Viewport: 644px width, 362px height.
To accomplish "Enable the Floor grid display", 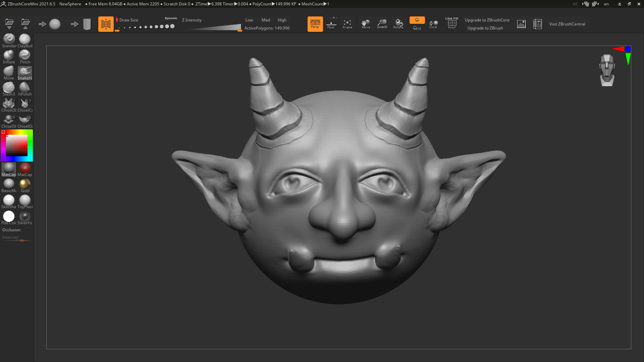I will pos(331,23).
